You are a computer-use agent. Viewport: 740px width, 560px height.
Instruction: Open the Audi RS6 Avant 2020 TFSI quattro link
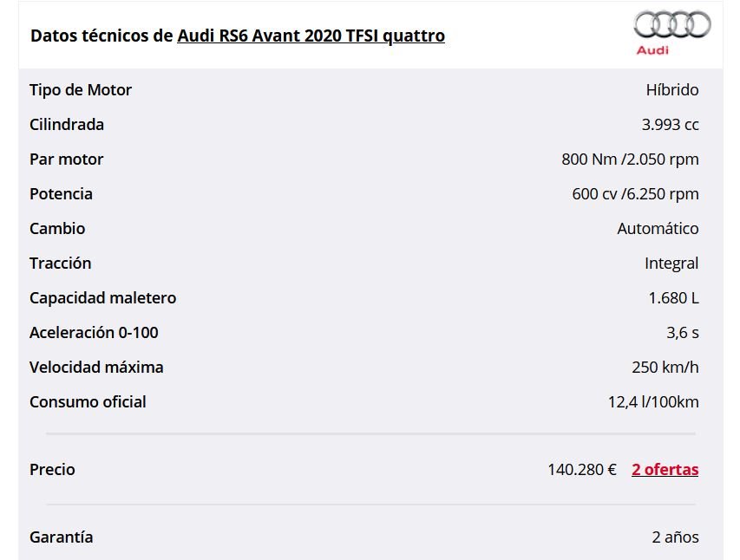[x=311, y=36]
